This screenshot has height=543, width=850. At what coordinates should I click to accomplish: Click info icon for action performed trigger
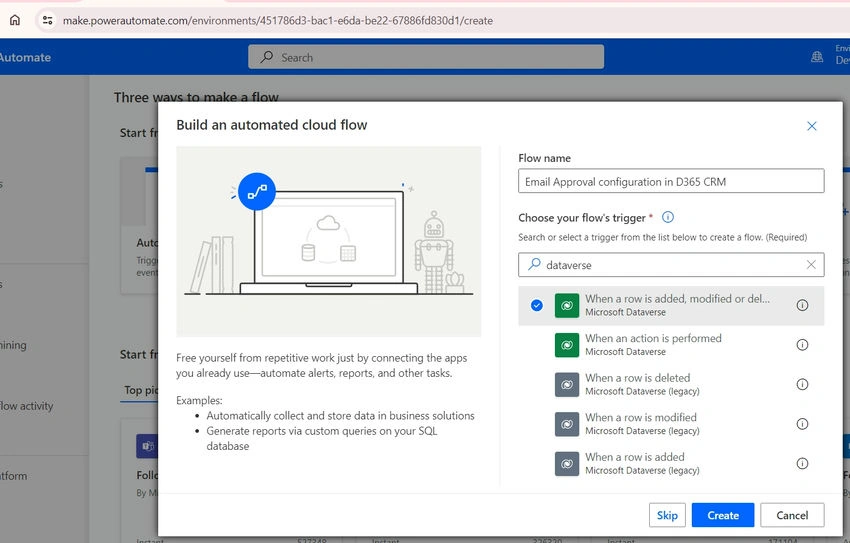click(x=802, y=345)
